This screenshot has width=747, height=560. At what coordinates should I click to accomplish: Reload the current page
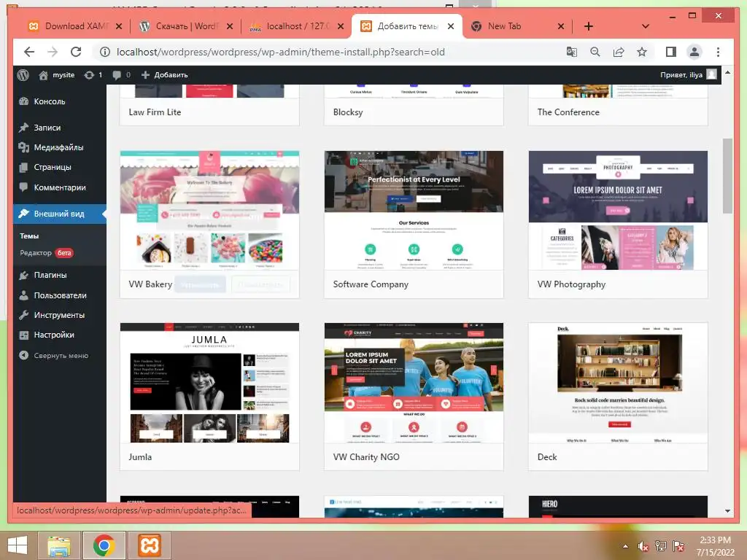[76, 52]
